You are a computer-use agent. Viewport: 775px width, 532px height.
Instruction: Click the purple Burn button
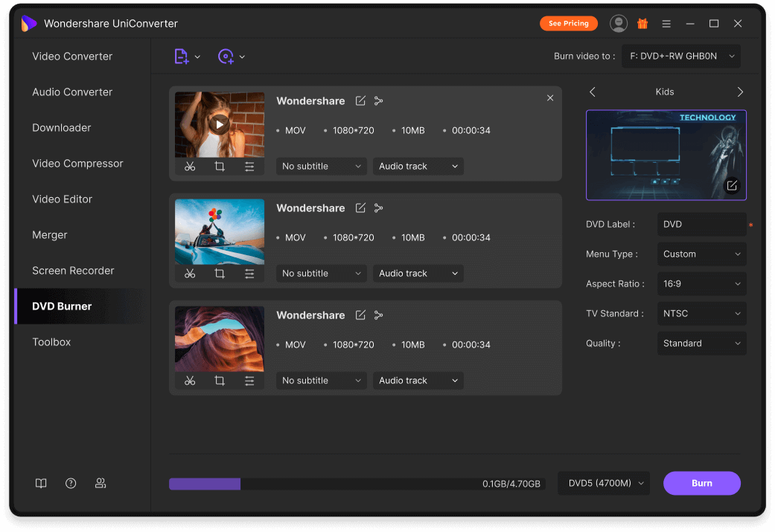[701, 484]
